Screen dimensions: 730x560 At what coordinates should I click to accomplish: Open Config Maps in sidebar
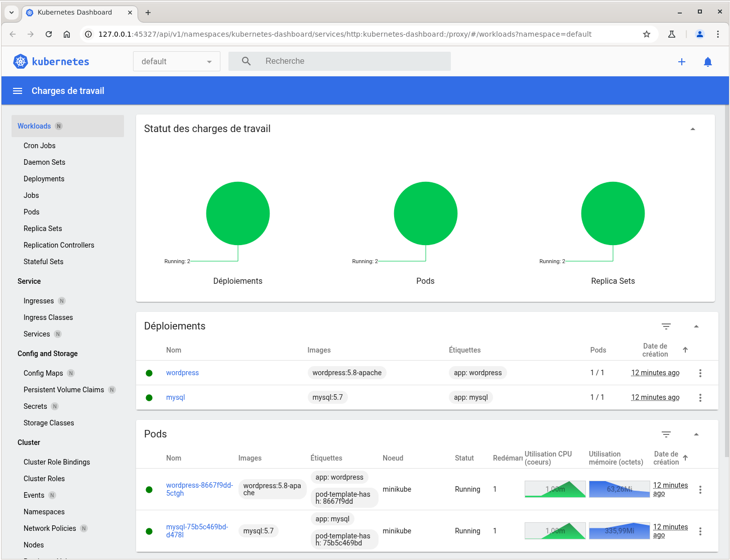pos(43,373)
